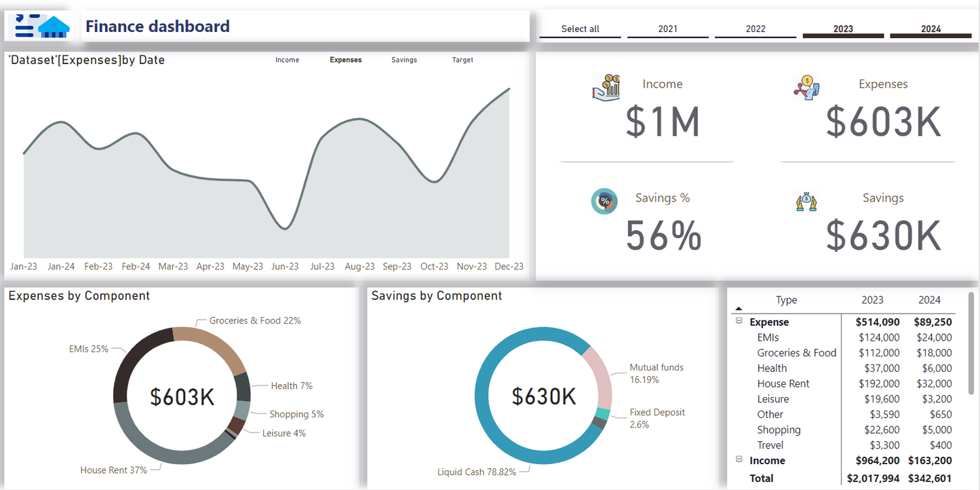Switch chart to Income measure
The image size is (980, 490).
tap(287, 60)
